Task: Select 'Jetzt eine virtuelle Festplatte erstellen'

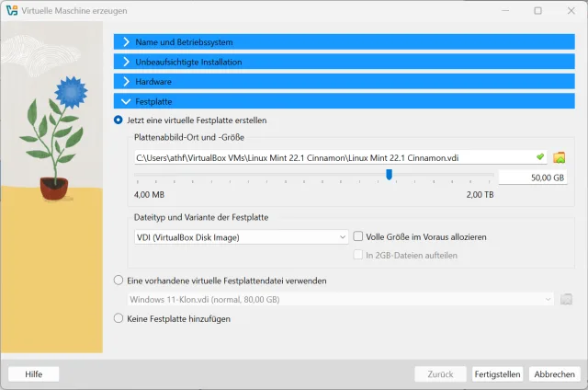Action: pos(119,120)
